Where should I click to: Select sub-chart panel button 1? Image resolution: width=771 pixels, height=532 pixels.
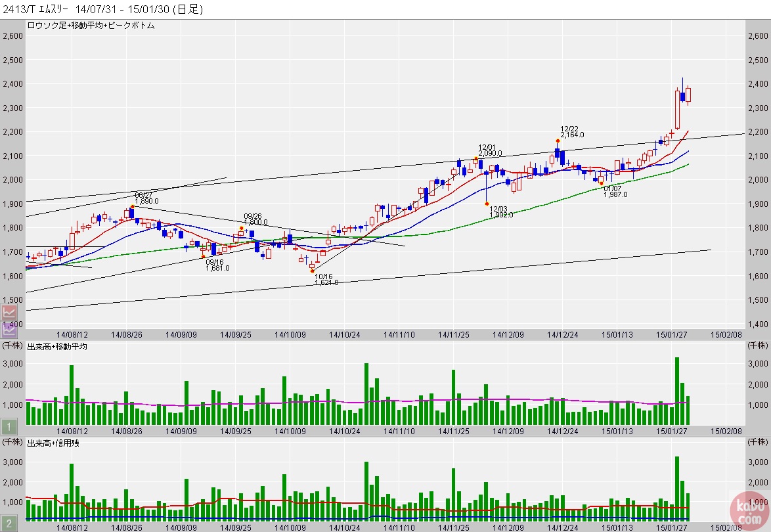[9, 428]
